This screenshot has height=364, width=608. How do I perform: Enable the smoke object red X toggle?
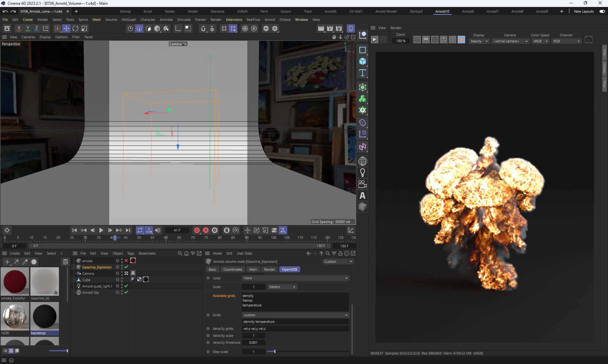pos(126,261)
